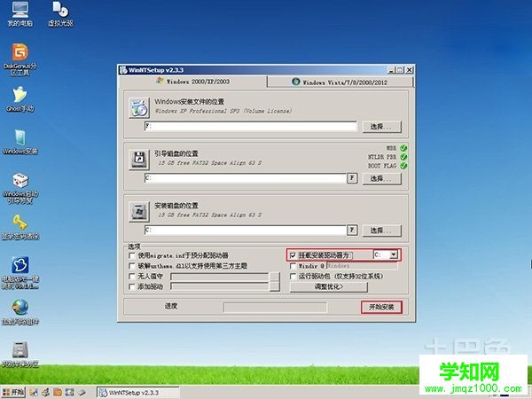
Task: Click the F format button beside boot drive
Action: pyautogui.click(x=352, y=178)
